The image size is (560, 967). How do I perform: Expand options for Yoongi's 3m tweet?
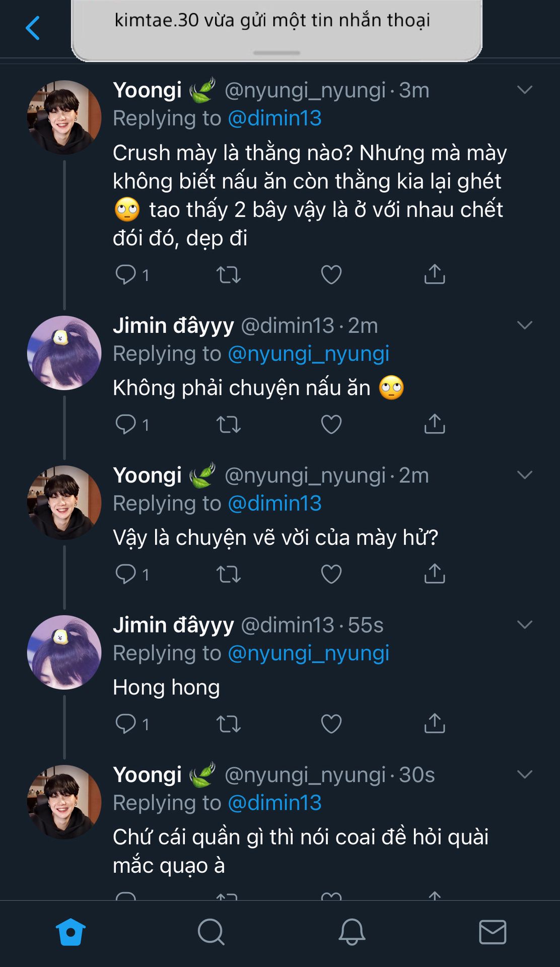tap(525, 90)
